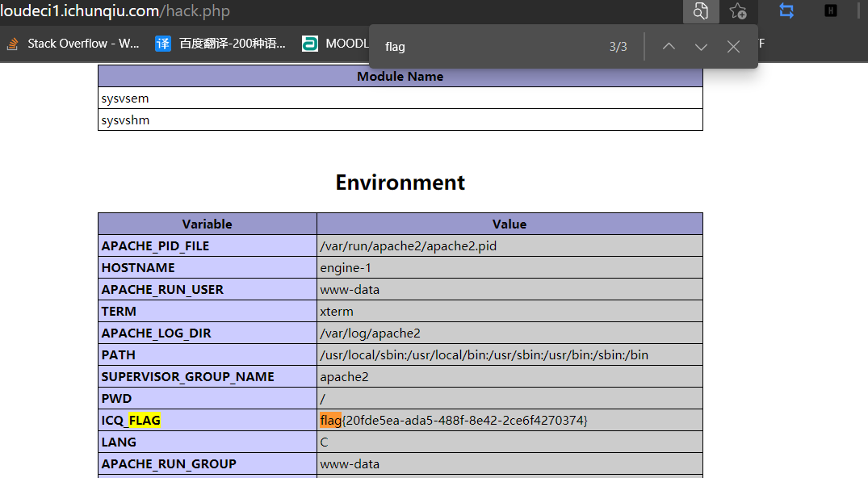Screen dimensions: 868x478
Task: Open the Baidu Translate bookmark
Action: tap(220, 44)
